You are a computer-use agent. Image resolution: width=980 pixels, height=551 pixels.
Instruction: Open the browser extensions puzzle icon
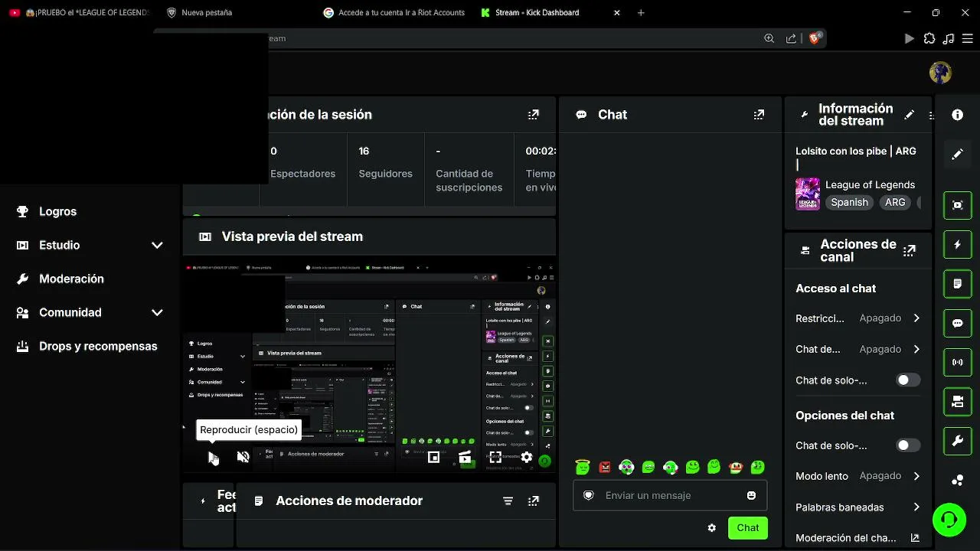point(929,38)
